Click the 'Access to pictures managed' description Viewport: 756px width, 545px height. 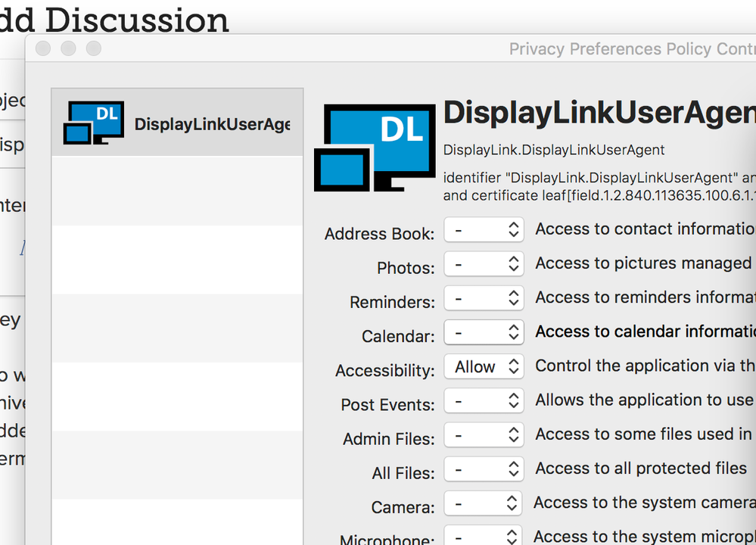(x=644, y=263)
